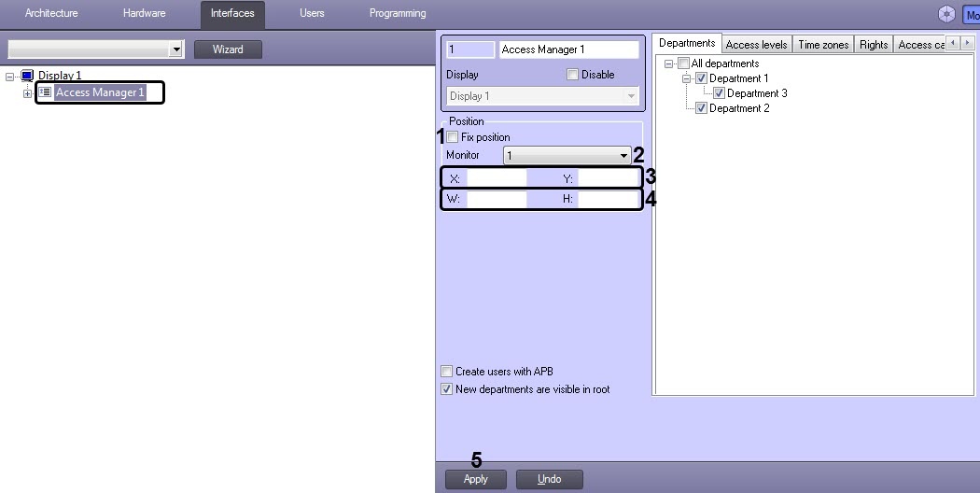Select the Department 2 label
This screenshot has height=493, width=980.
coord(739,108)
